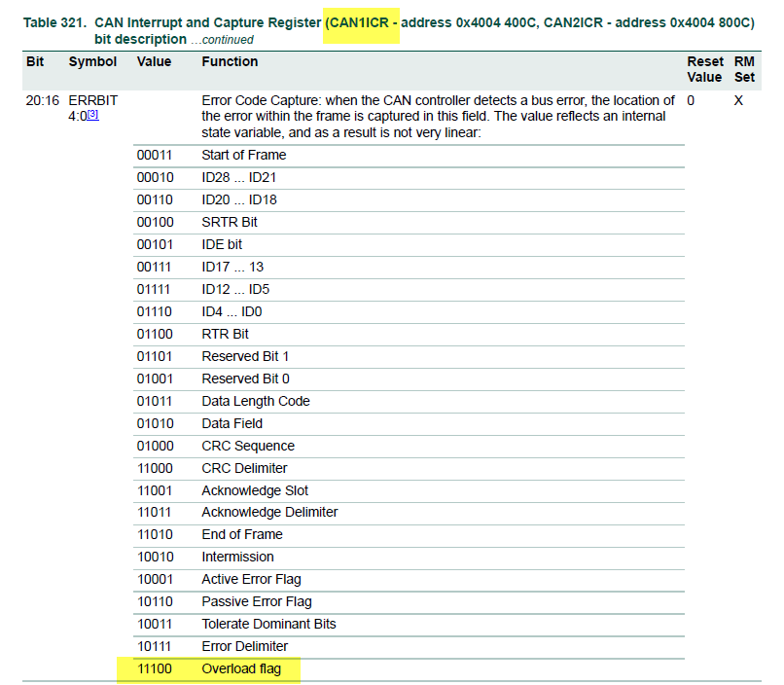Click the 'Tolerate Dominant Bits' entry
This screenshot has height=685, width=784.
pos(269,625)
